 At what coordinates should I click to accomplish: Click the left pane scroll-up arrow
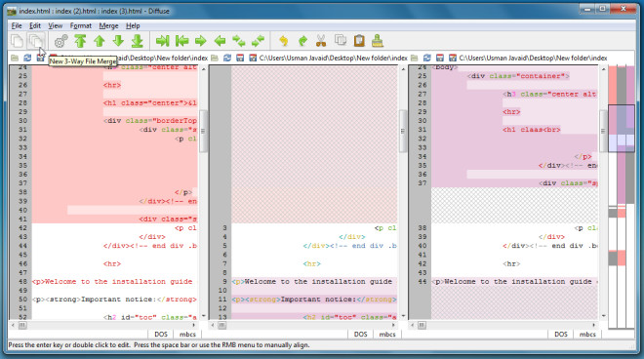click(203, 69)
